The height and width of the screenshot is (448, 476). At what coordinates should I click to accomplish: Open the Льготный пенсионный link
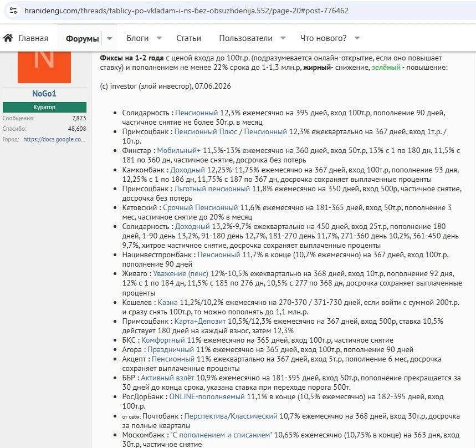212,189
